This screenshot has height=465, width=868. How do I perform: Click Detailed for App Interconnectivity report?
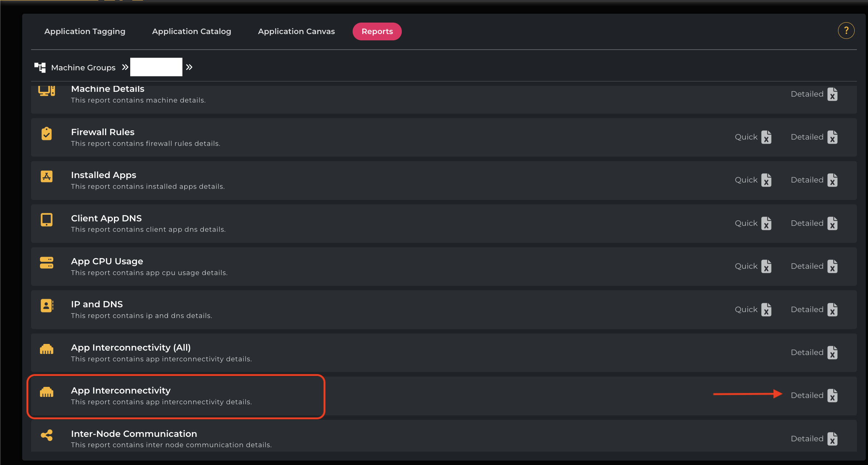point(807,395)
